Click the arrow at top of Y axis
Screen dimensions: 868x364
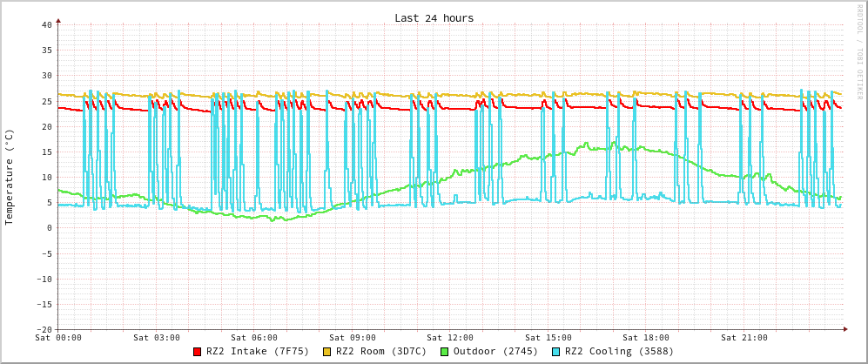point(58,19)
